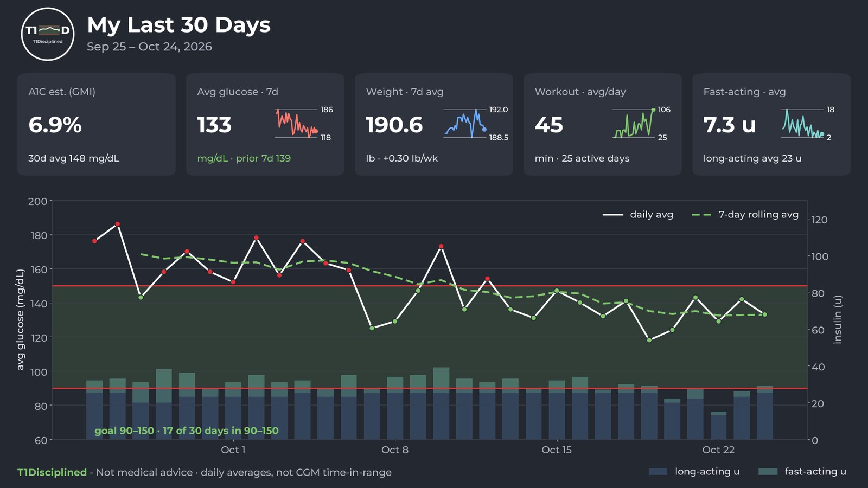Screen dimensions: 868x488
Task: Click the goal text "17 of 30 days in 90–150"
Action: click(220, 431)
